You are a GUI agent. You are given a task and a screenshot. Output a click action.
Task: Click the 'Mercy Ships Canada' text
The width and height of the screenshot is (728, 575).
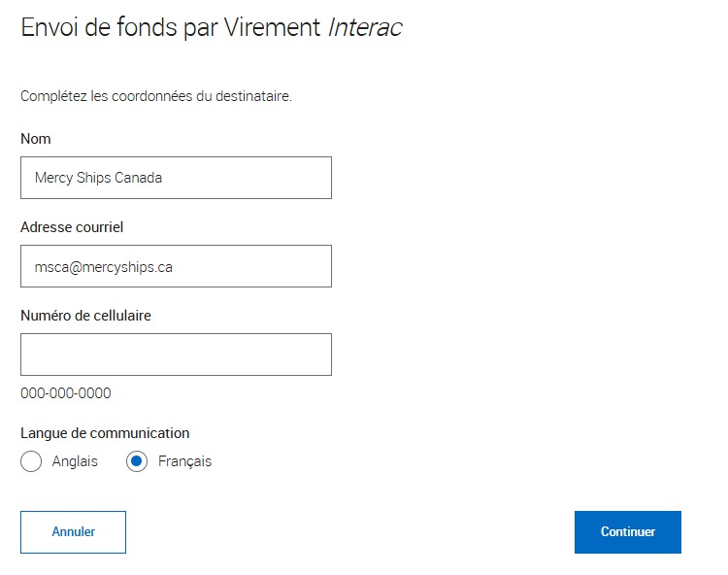click(98, 178)
